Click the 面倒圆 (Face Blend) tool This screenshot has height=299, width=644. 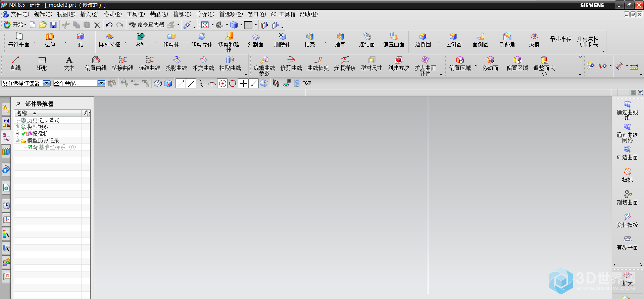tap(480, 40)
